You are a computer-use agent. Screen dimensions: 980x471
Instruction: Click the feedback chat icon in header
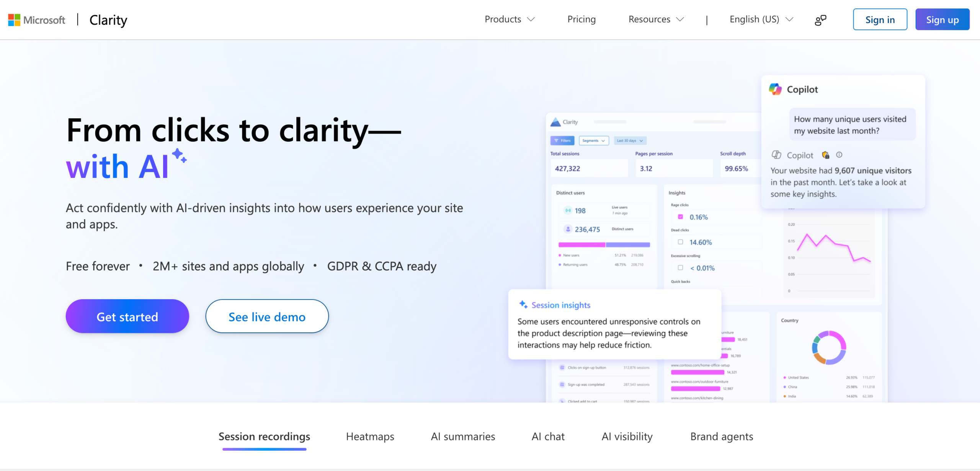pyautogui.click(x=820, y=20)
